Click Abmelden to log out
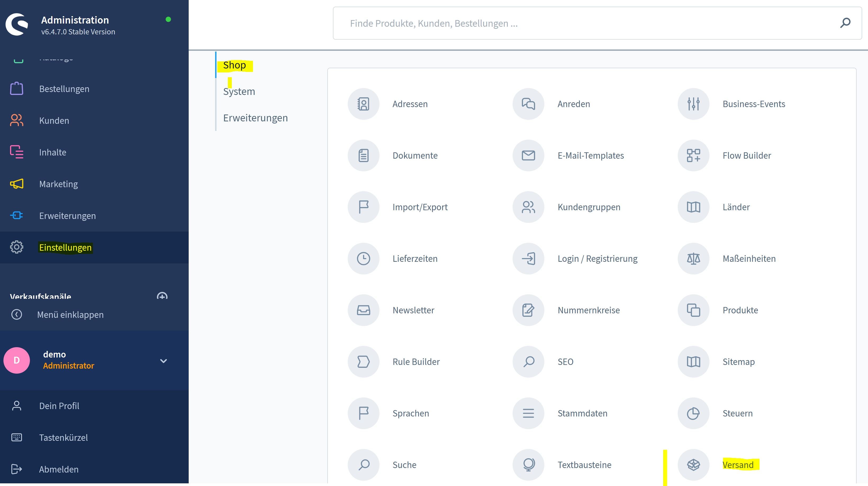This screenshot has height=486, width=868. [x=94, y=469]
